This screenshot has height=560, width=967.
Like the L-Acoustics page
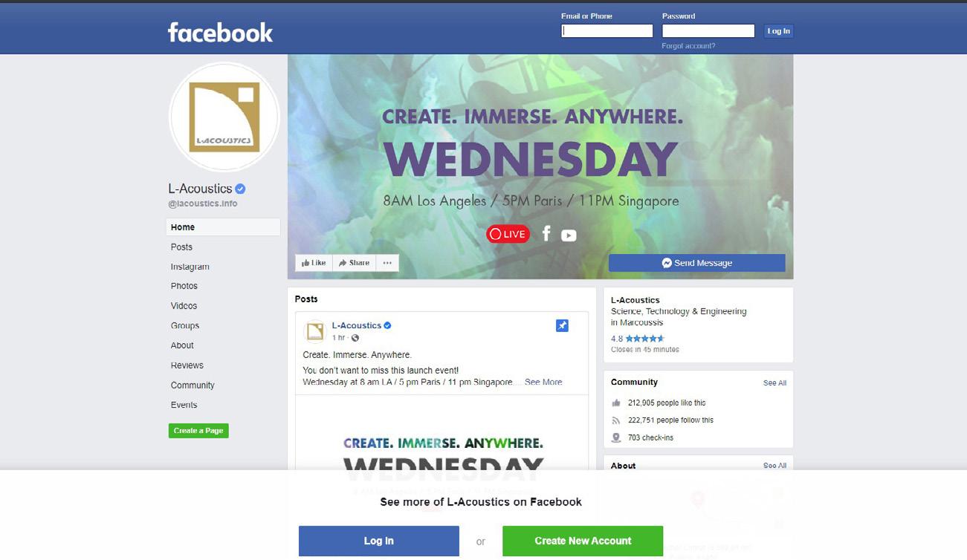click(x=314, y=263)
